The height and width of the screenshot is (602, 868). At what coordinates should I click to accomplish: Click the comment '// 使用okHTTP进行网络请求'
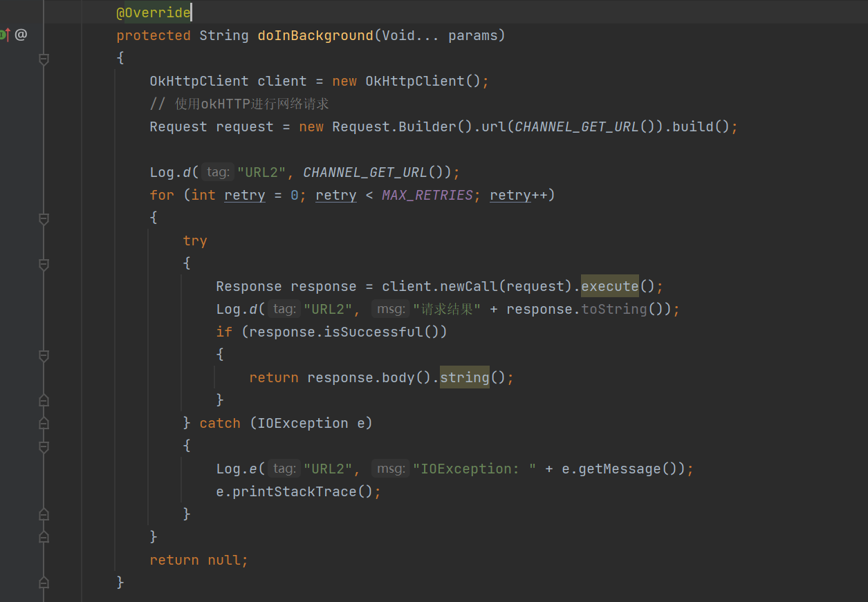coord(239,104)
